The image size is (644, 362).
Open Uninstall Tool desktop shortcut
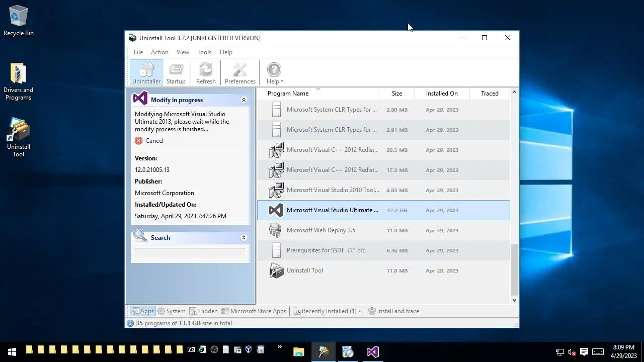(19, 138)
